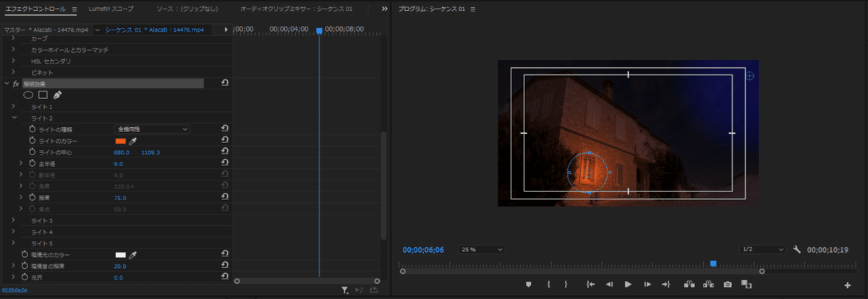
Task: Open the 25 % zoom level dropdown
Action: point(482,249)
